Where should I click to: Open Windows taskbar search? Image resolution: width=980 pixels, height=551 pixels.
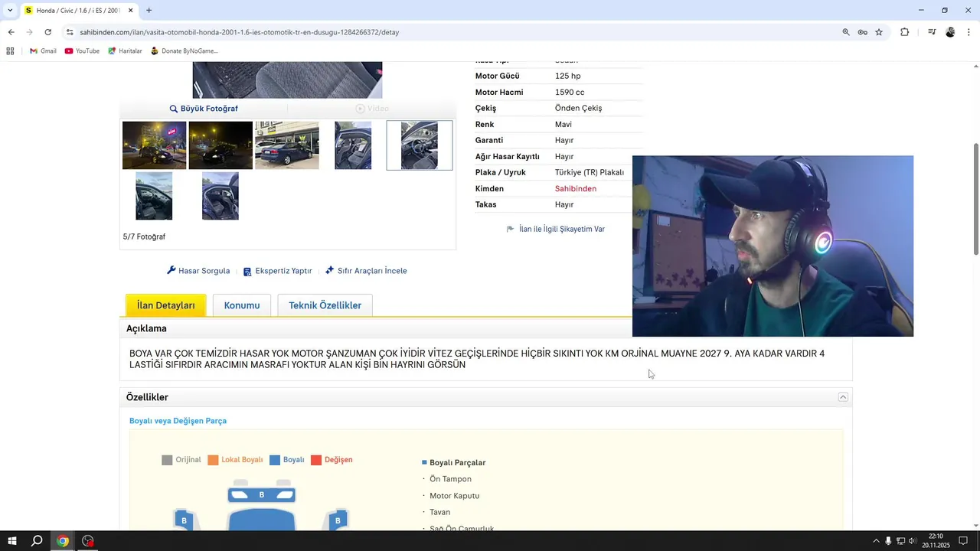[x=37, y=541]
